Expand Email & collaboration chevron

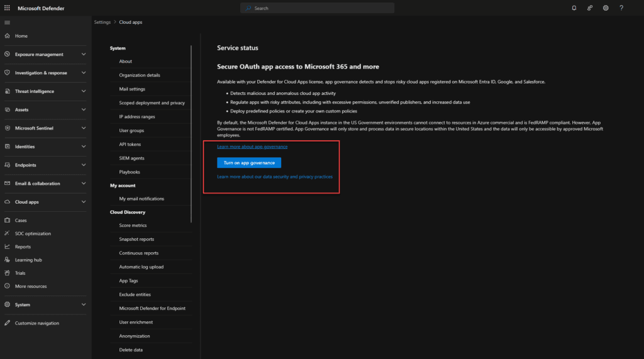click(84, 184)
